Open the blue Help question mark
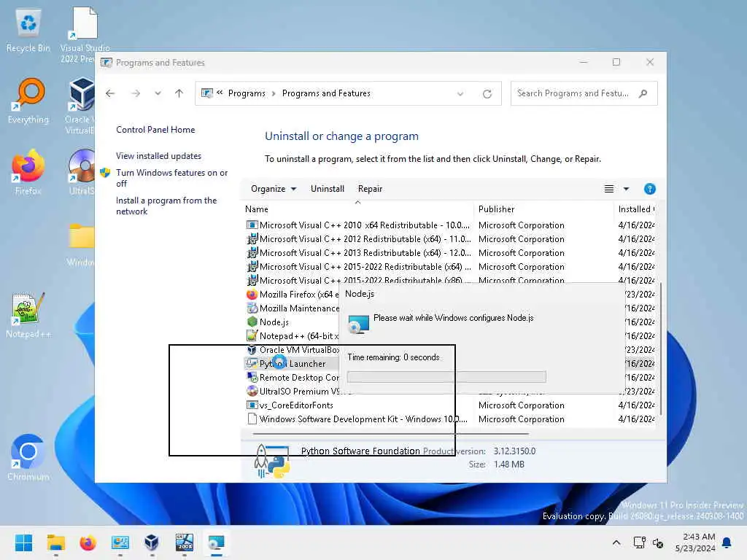 coord(649,189)
